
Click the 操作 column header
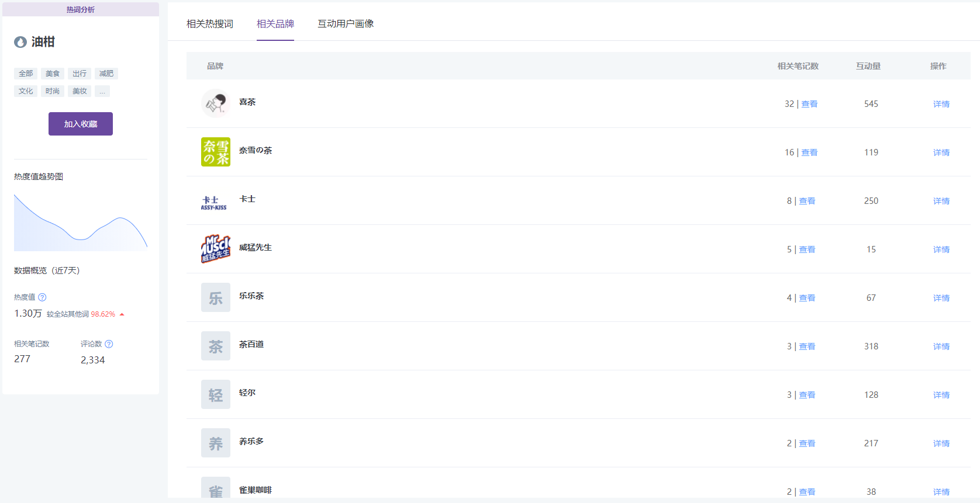[938, 66]
